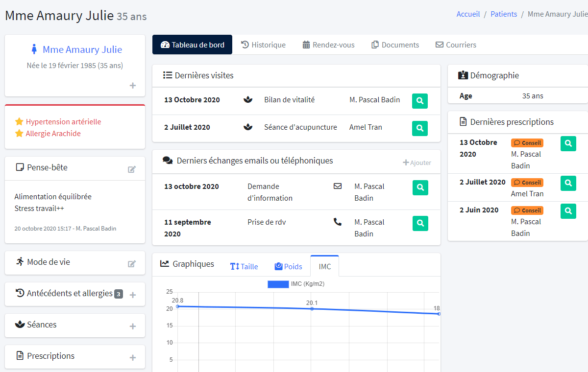Screen dimensions: 588x372
Task: Click the lotus icon beside Bilan de vitalité
Action: [x=248, y=100]
